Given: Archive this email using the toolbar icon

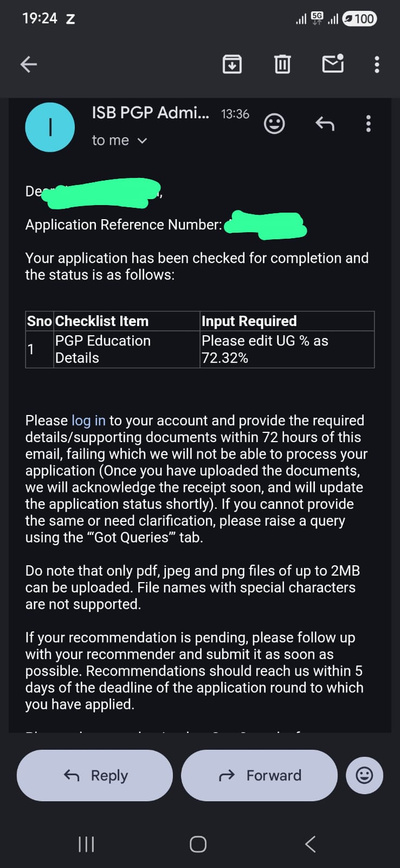Looking at the screenshot, I should tap(232, 64).
